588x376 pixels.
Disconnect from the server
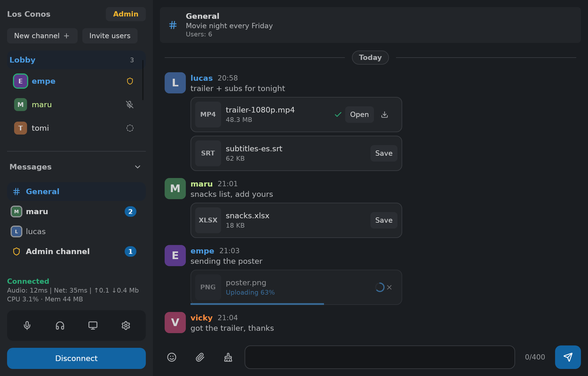point(76,358)
